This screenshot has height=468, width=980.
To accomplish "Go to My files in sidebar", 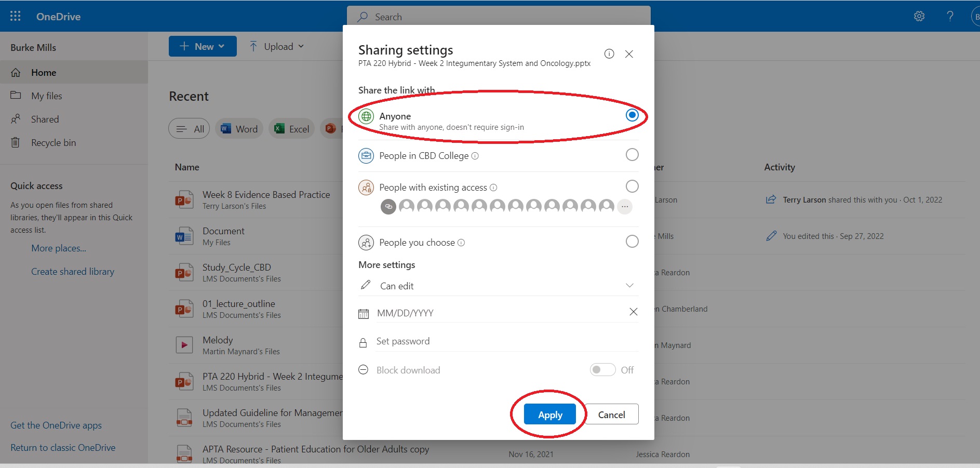I will click(46, 96).
